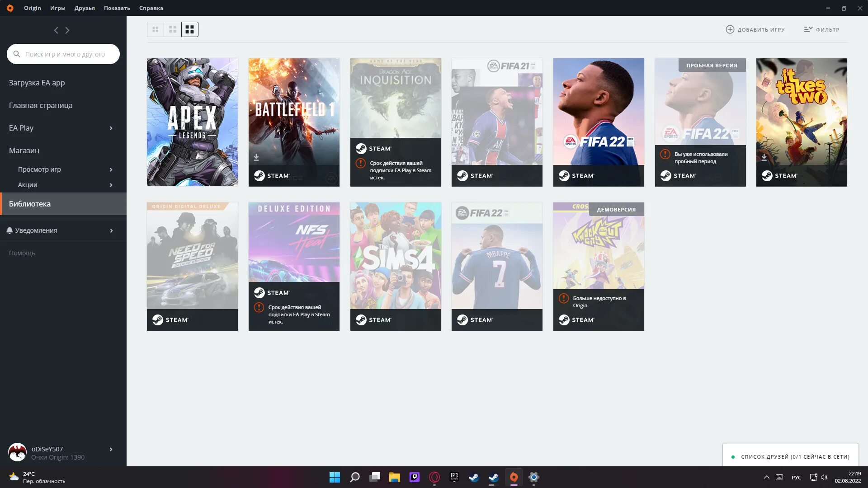Click the Steam icon on Knockout City tile

point(564,320)
